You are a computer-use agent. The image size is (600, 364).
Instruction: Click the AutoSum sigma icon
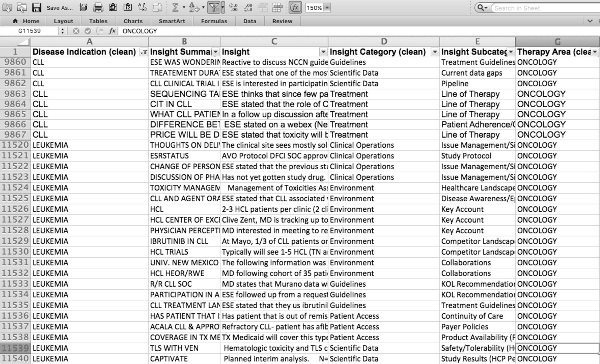[x=175, y=8]
